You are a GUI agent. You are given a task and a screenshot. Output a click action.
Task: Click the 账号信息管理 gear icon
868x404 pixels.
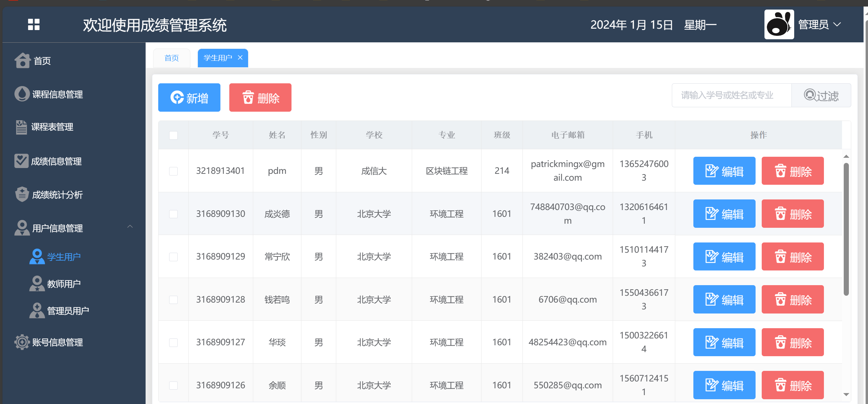[x=22, y=342]
